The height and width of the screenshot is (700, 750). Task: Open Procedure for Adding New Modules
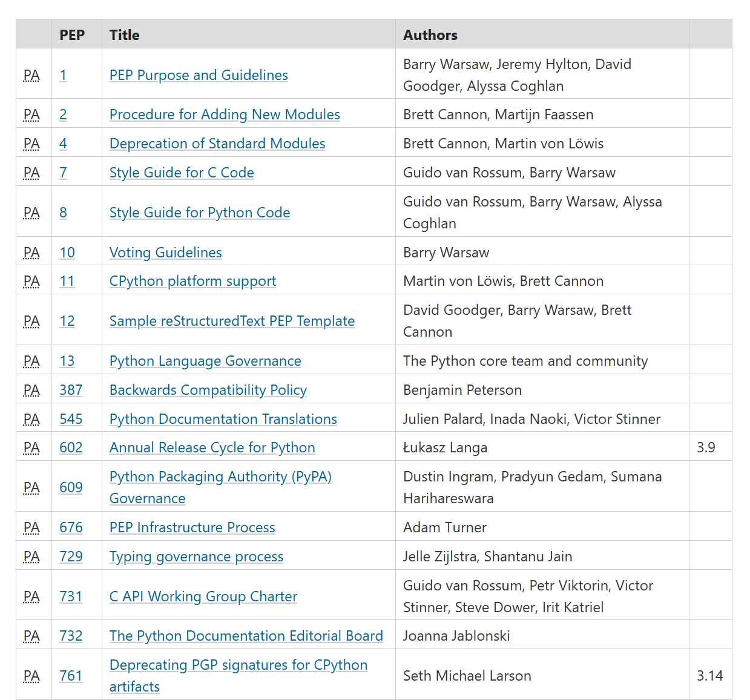coord(225,114)
